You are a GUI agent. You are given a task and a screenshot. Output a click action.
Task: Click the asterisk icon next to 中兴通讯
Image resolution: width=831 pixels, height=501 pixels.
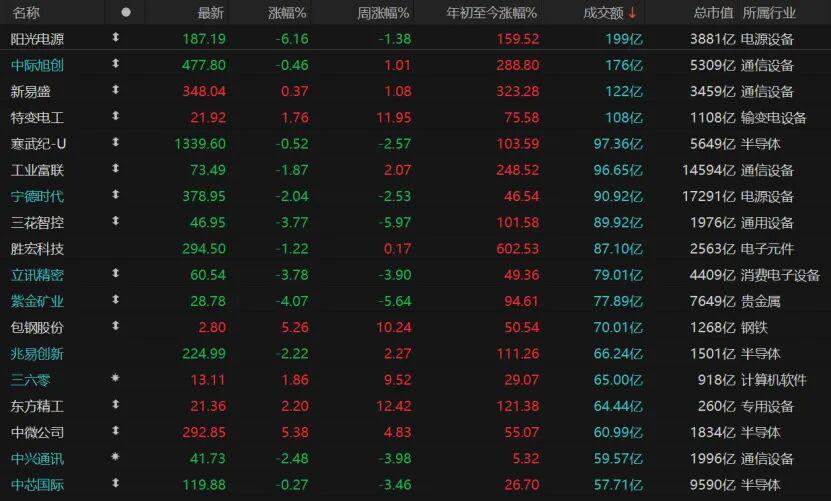coord(116,457)
